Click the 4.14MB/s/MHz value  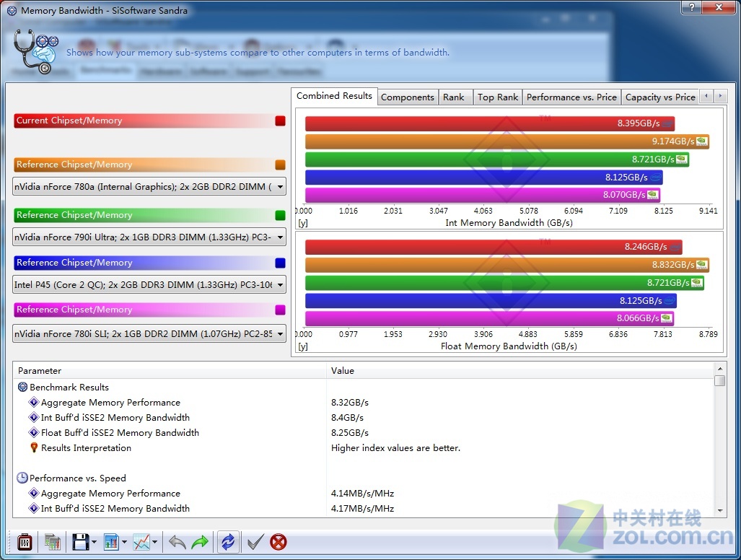[362, 494]
